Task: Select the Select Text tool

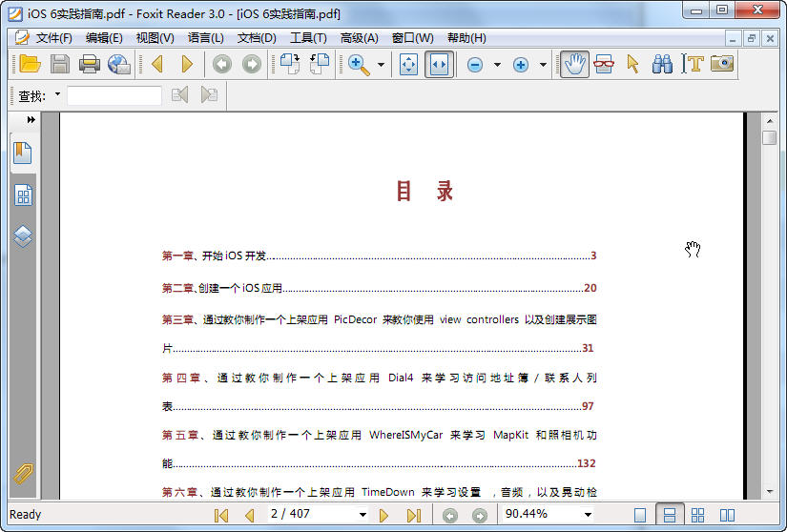Action: click(693, 64)
